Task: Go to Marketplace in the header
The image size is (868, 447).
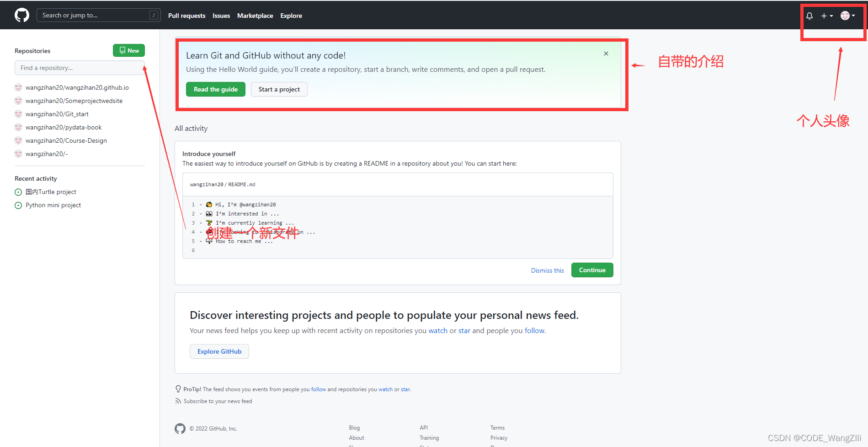Action: click(x=255, y=16)
